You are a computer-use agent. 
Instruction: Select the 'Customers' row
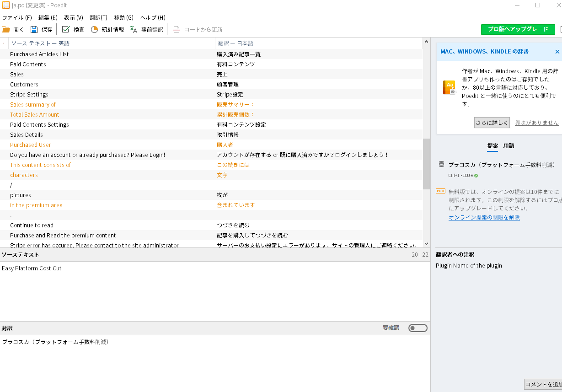(x=211, y=84)
